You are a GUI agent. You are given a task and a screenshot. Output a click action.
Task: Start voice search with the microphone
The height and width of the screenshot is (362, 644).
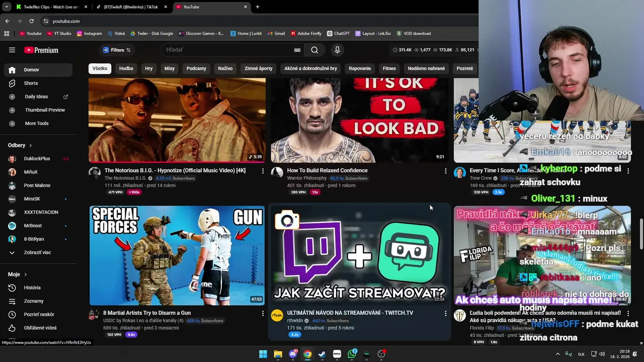pyautogui.click(x=337, y=50)
